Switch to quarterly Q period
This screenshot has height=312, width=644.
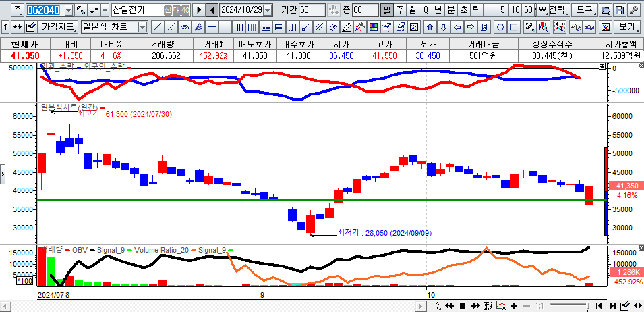pyautogui.click(x=426, y=10)
